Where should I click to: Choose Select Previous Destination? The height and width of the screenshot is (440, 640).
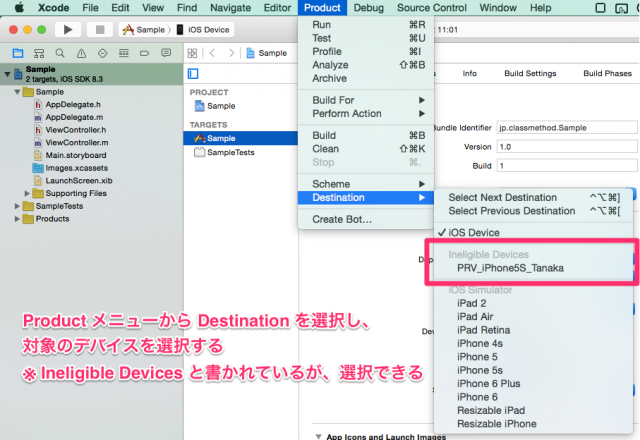click(x=533, y=211)
